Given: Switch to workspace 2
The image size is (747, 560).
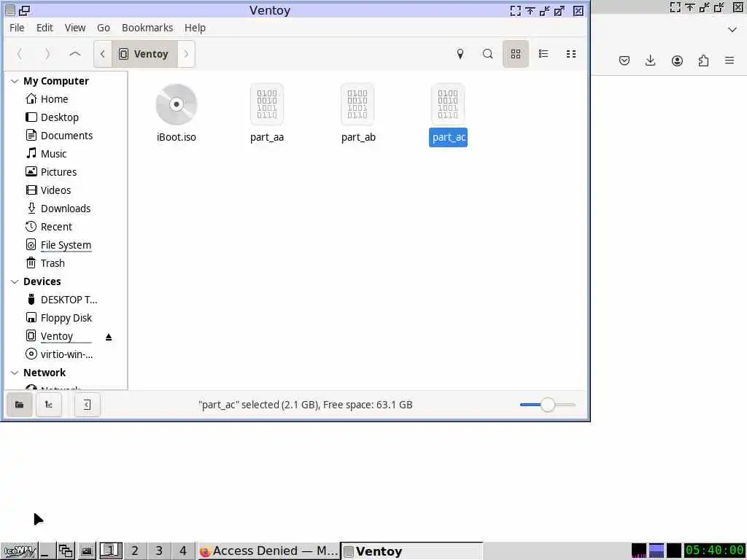Looking at the screenshot, I should [135, 551].
